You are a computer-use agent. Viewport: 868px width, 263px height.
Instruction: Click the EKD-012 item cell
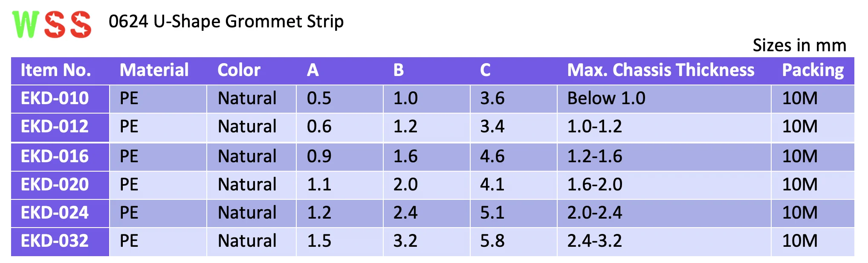point(55,127)
